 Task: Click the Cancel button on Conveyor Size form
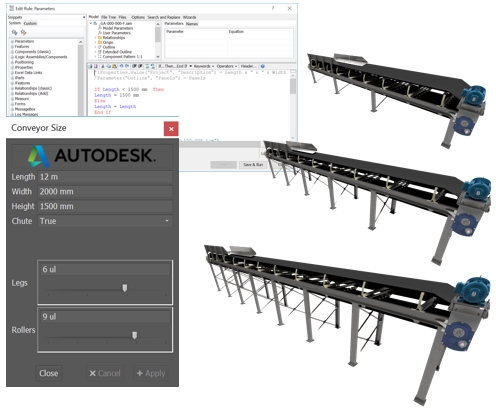(105, 373)
